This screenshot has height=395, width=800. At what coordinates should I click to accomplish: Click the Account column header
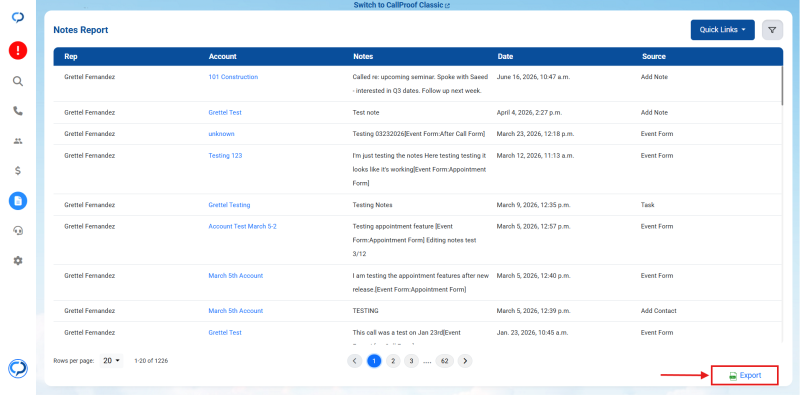point(222,57)
